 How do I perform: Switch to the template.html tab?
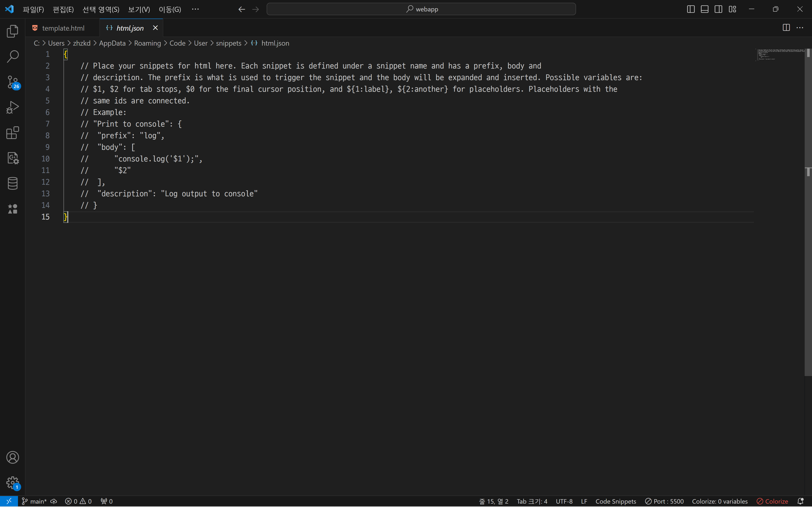pyautogui.click(x=63, y=28)
